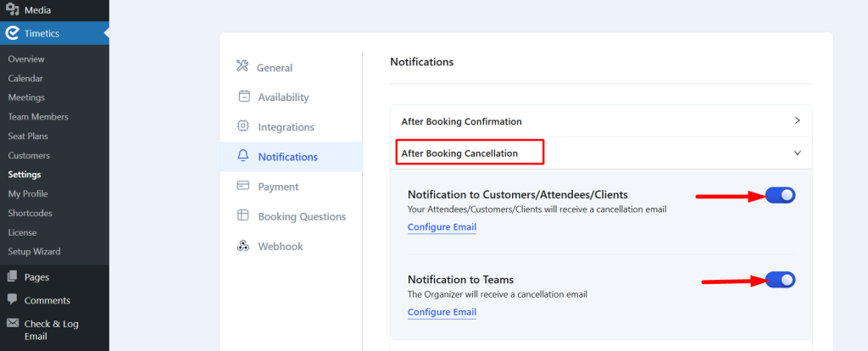
Task: Click the Check & Log Email envelope icon
Action: pyautogui.click(x=12, y=323)
